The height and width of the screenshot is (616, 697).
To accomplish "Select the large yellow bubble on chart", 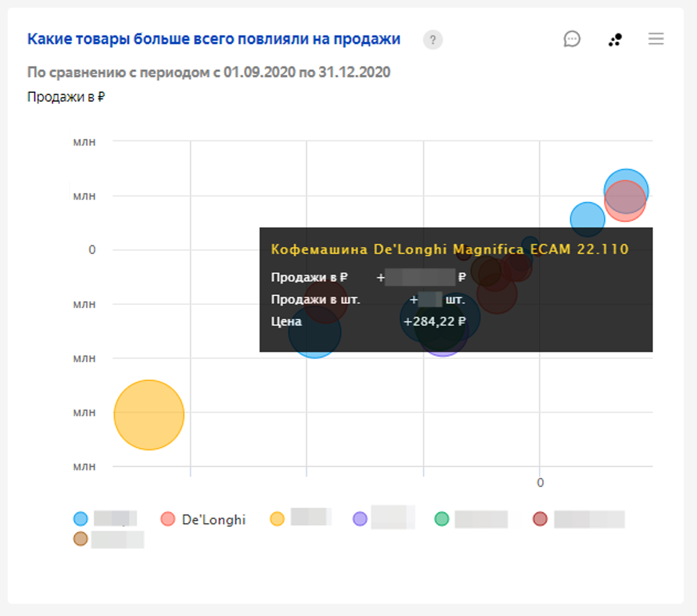I will pyautogui.click(x=149, y=415).
